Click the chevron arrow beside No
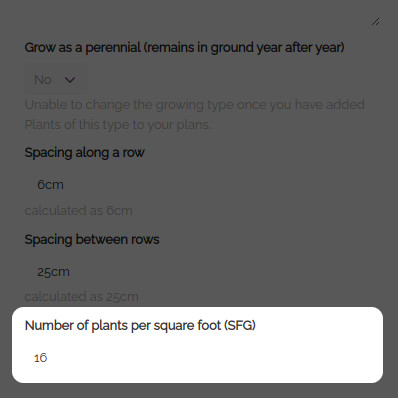 pyautogui.click(x=70, y=80)
